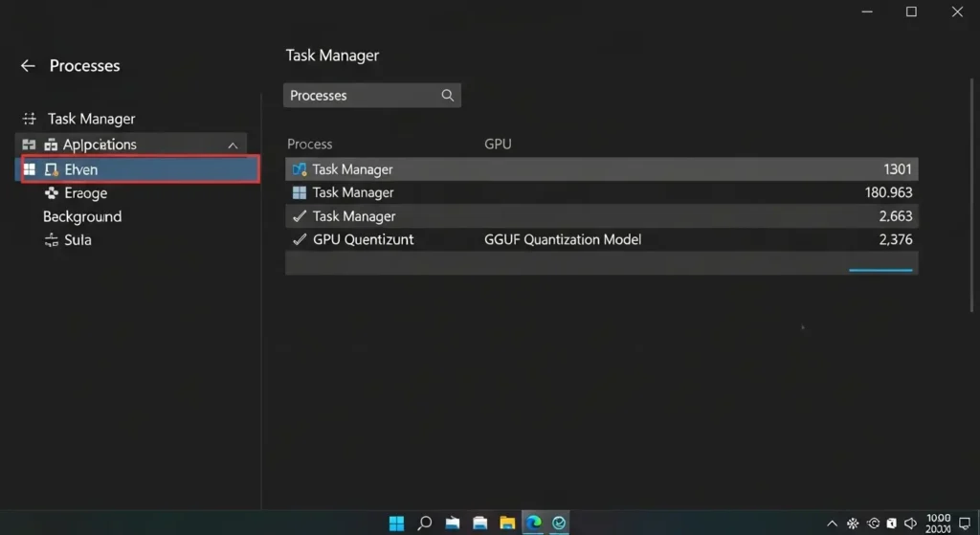Click the Task Manager icon in sidebar
Viewport: 980px width, 535px height.
(29, 119)
